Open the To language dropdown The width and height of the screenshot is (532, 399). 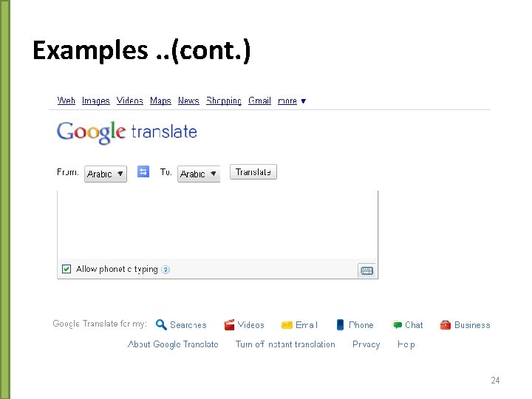pyautogui.click(x=198, y=174)
